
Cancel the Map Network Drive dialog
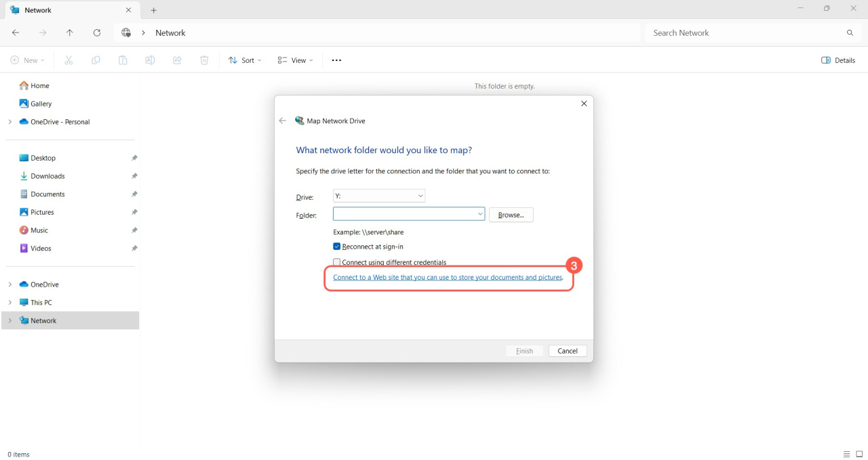pyautogui.click(x=567, y=351)
